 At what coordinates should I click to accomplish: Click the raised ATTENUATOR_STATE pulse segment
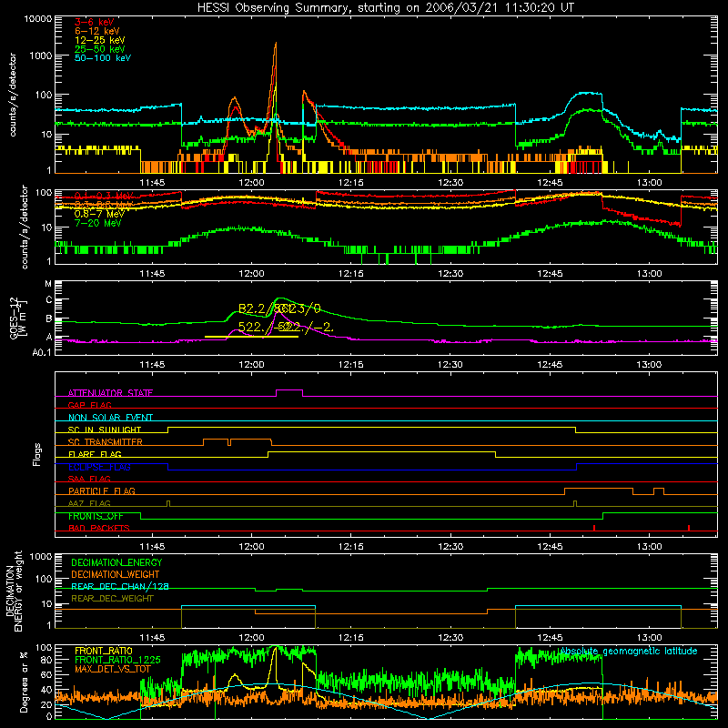[x=289, y=390]
